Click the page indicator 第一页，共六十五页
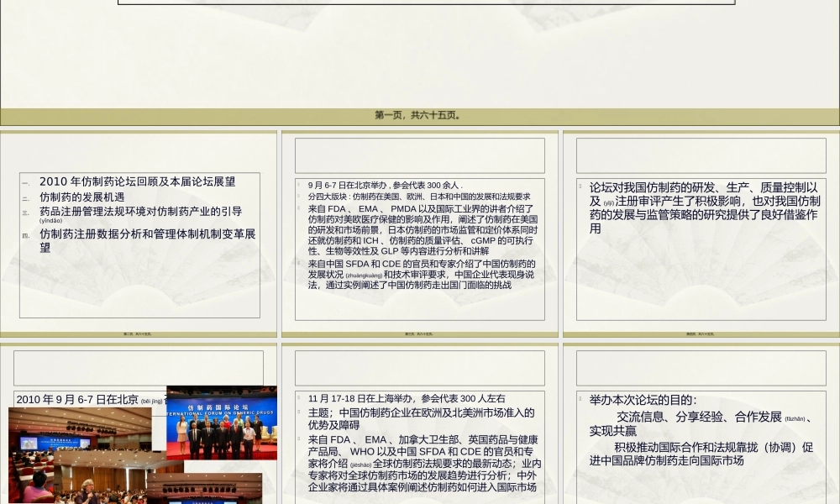The height and width of the screenshot is (504, 840). click(x=419, y=117)
